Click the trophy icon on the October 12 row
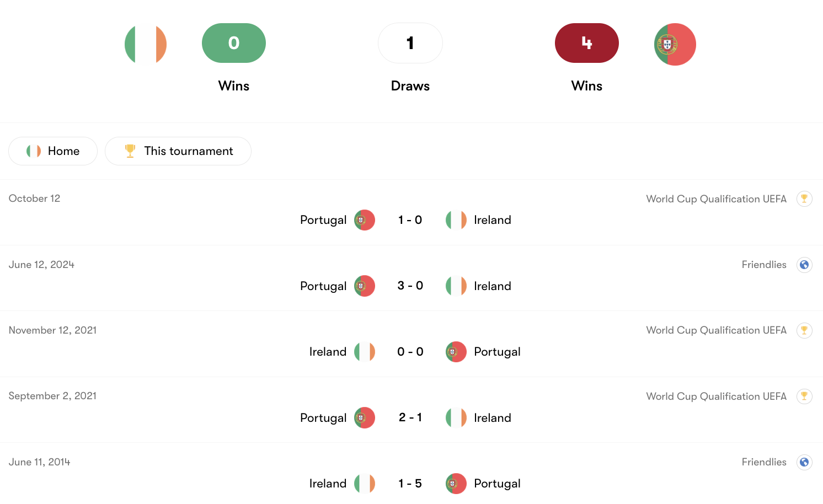 [805, 199]
